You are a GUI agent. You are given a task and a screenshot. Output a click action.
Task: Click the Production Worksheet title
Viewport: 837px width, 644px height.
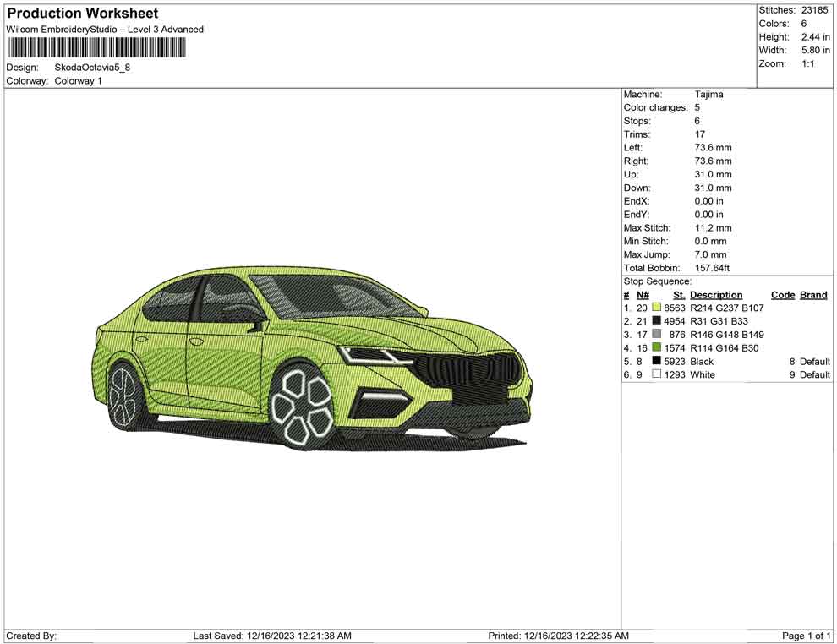coord(82,14)
